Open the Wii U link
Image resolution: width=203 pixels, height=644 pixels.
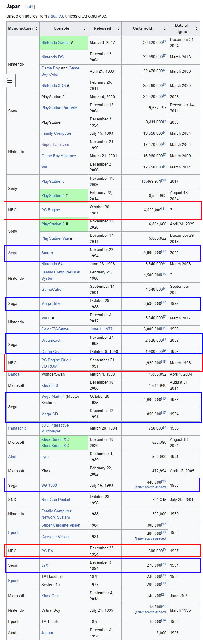click(46, 318)
